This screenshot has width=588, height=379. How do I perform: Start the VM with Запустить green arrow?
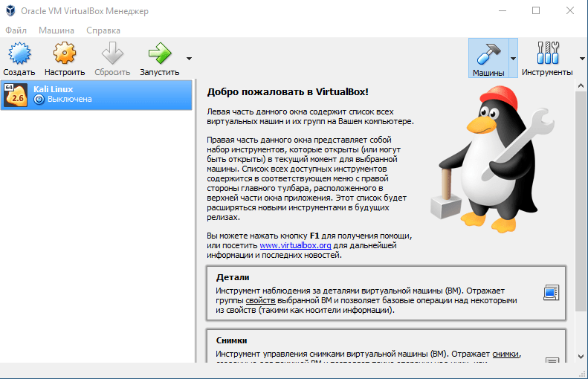[x=160, y=54]
